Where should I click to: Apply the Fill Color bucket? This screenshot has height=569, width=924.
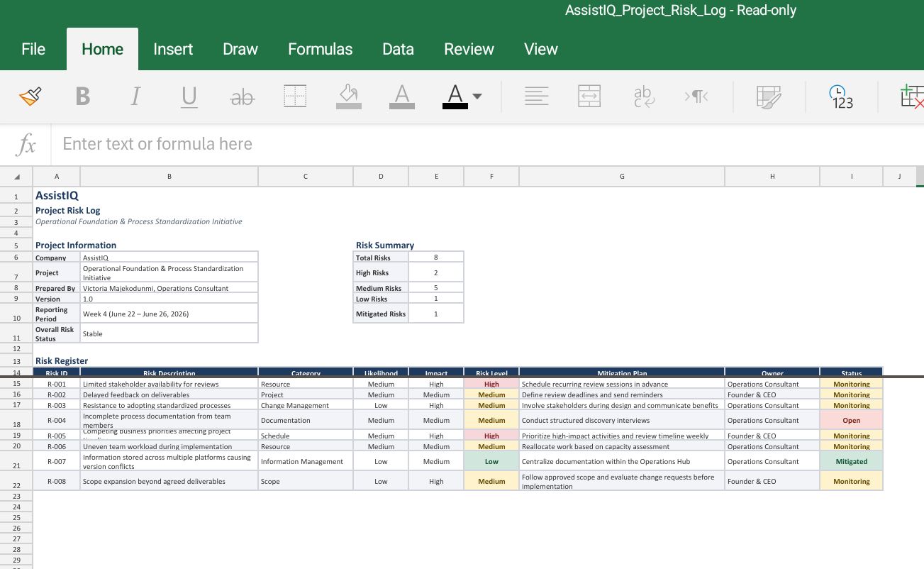(x=348, y=96)
